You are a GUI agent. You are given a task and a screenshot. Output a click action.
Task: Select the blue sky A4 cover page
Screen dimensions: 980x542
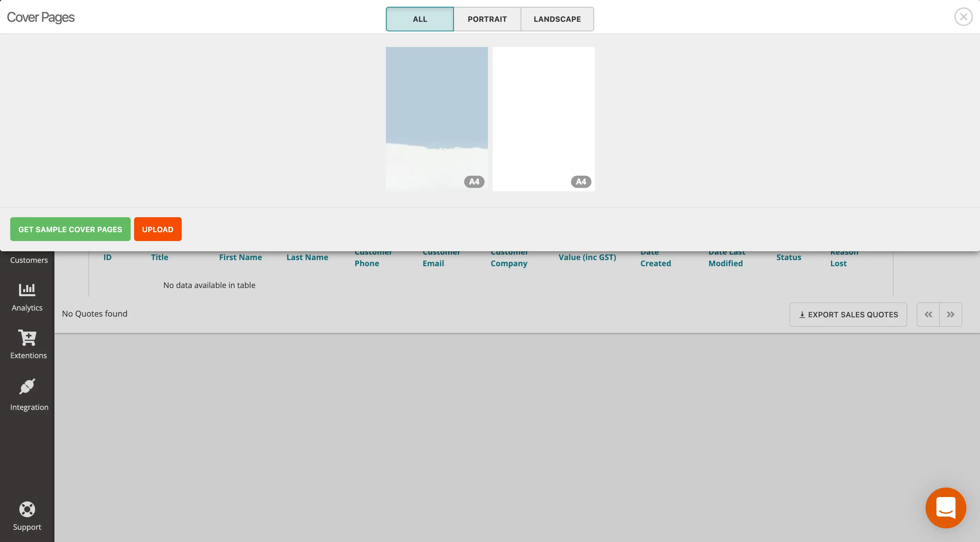coord(436,118)
